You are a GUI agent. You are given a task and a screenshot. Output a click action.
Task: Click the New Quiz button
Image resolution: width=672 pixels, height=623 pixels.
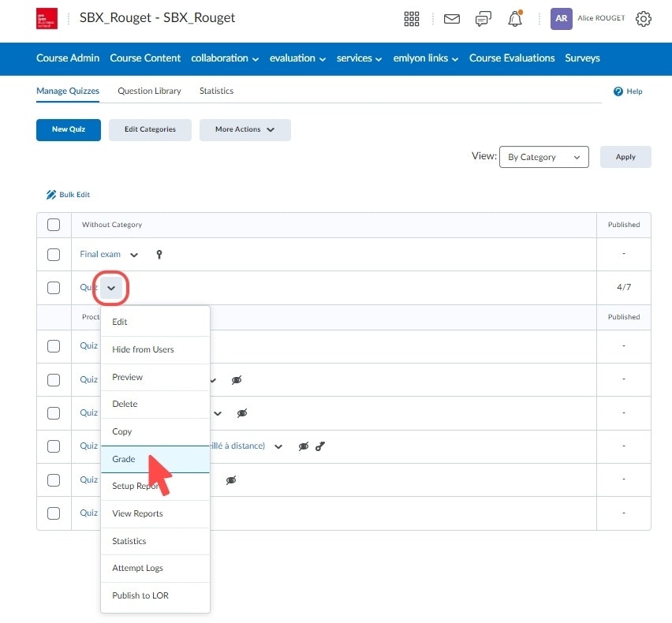[69, 130]
